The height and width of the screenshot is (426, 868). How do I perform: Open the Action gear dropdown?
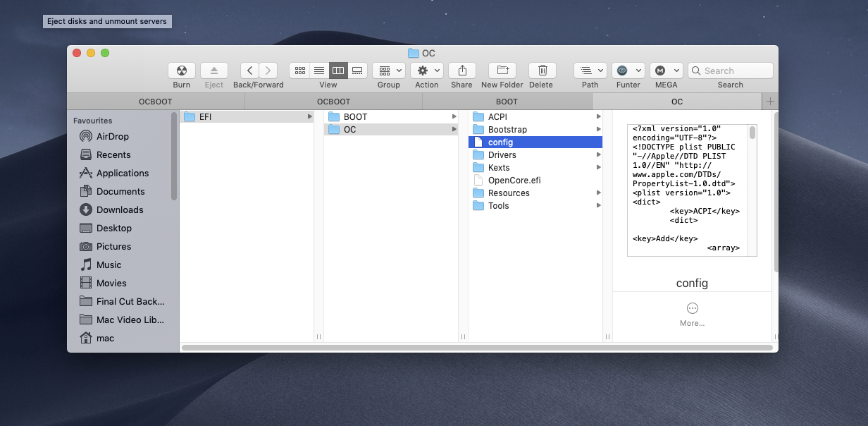tap(426, 71)
